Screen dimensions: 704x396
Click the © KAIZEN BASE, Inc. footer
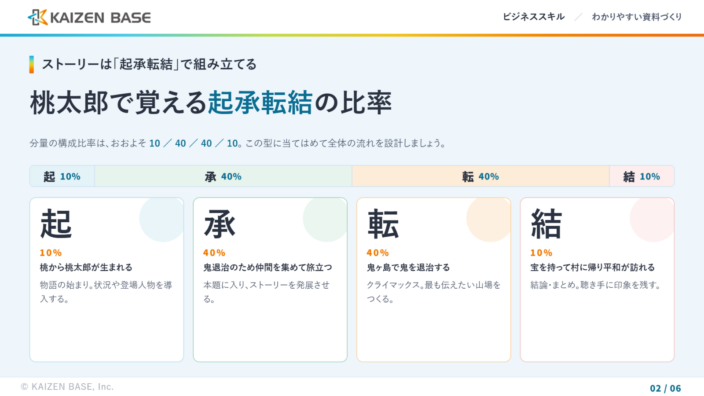coord(67,387)
